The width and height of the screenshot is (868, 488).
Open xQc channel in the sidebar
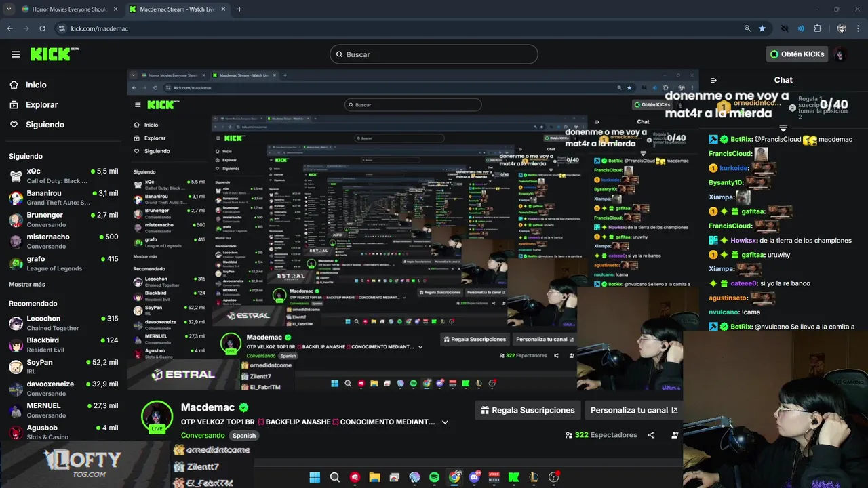[x=63, y=176]
